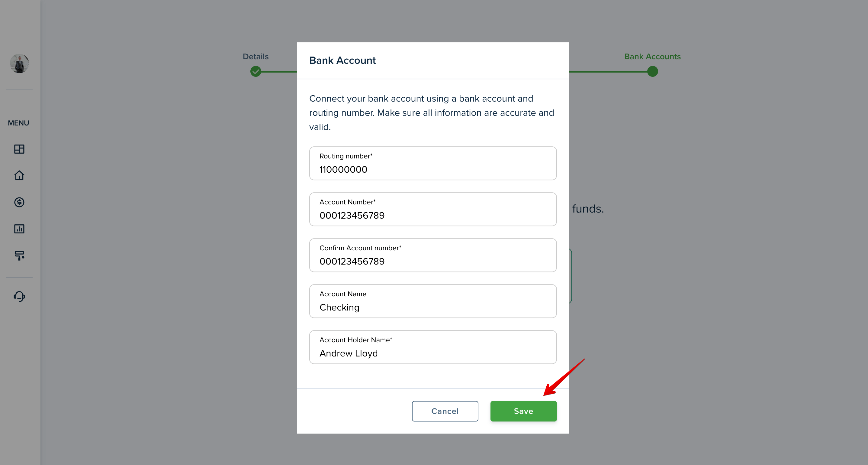Focus the Confirm Account number field
Image resolution: width=868 pixels, height=465 pixels.
(433, 255)
